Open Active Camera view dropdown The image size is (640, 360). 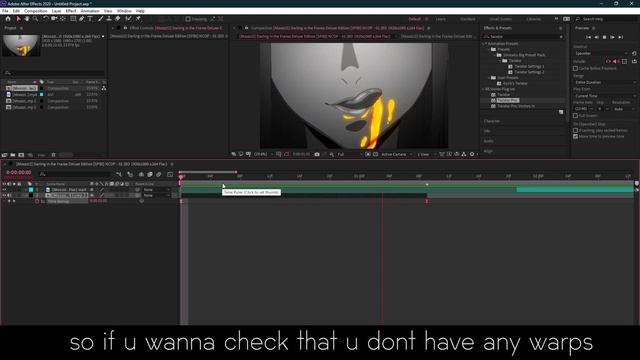pyautogui.click(x=396, y=154)
